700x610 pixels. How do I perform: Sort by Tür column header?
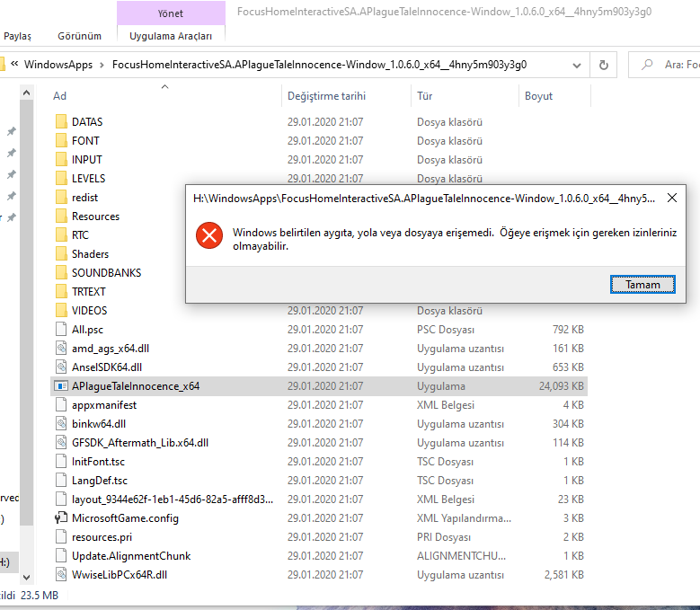pos(424,96)
